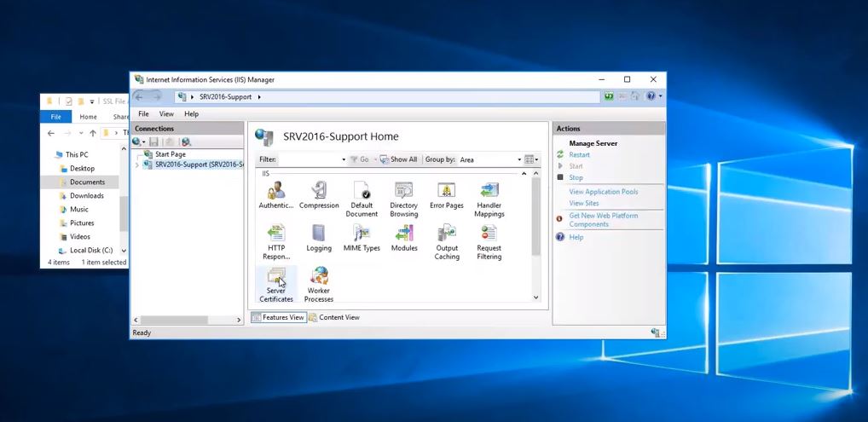
Task: Open the File menu in IIS Manager
Action: [143, 114]
